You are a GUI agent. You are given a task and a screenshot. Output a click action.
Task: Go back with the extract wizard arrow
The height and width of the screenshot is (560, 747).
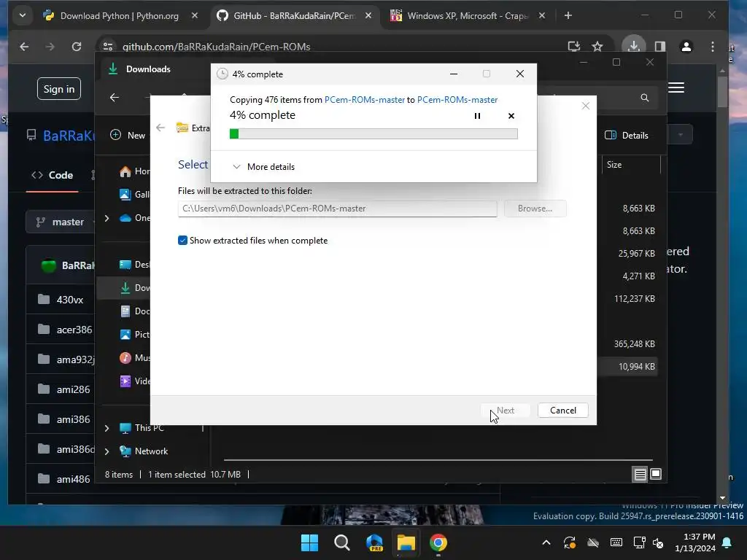[160, 128]
